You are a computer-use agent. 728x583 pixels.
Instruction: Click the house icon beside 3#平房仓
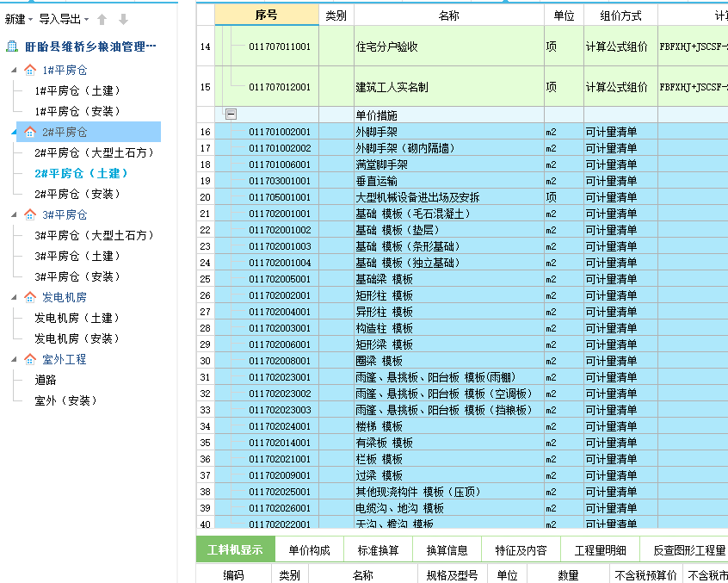pyautogui.click(x=30, y=214)
